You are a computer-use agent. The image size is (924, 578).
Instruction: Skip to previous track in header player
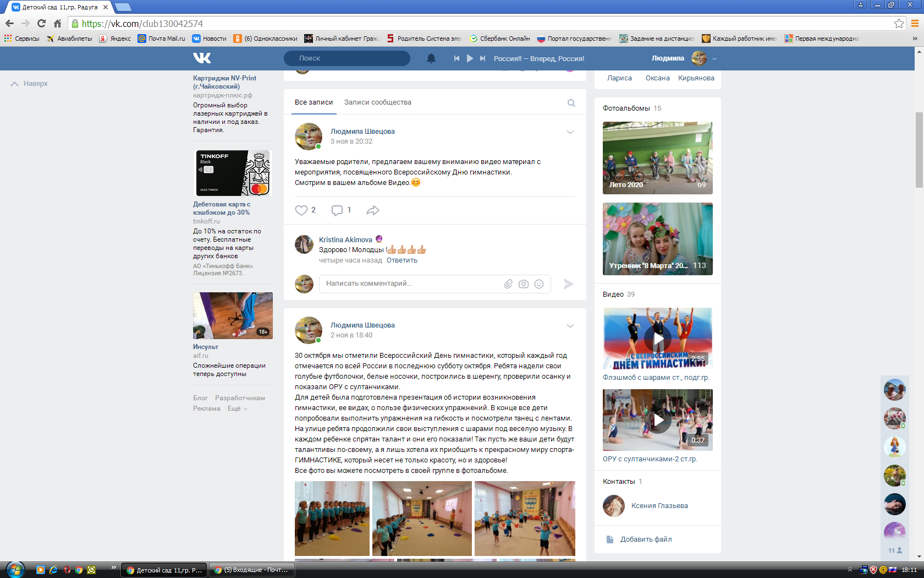[x=457, y=58]
